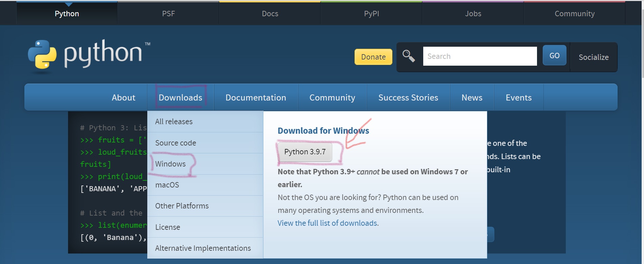Click into the Search input field
The height and width of the screenshot is (264, 644).
(x=480, y=56)
